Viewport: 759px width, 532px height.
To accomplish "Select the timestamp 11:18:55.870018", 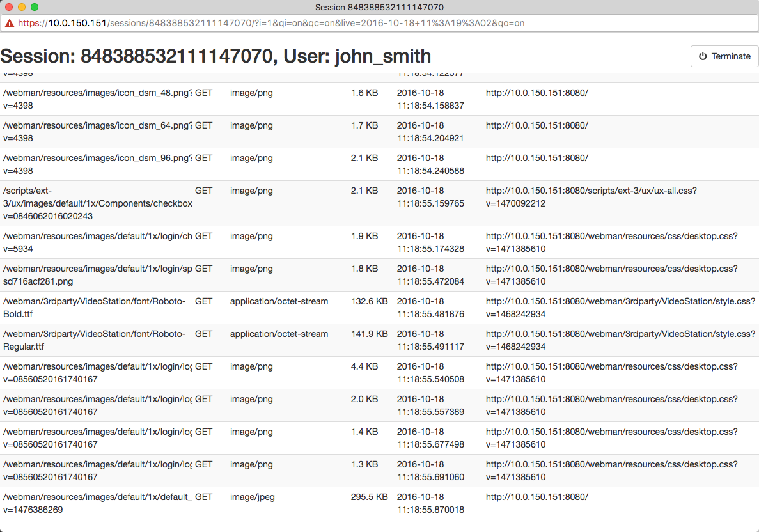I will click(x=431, y=510).
